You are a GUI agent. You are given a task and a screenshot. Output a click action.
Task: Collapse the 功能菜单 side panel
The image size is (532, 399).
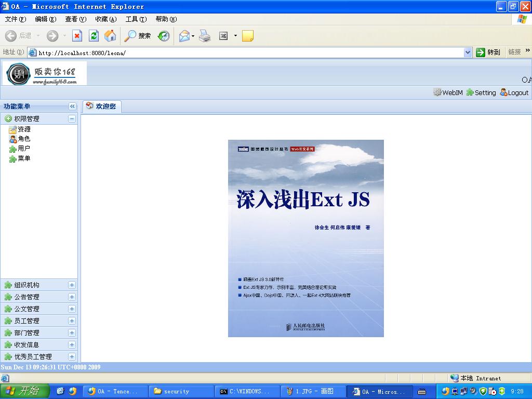point(72,106)
